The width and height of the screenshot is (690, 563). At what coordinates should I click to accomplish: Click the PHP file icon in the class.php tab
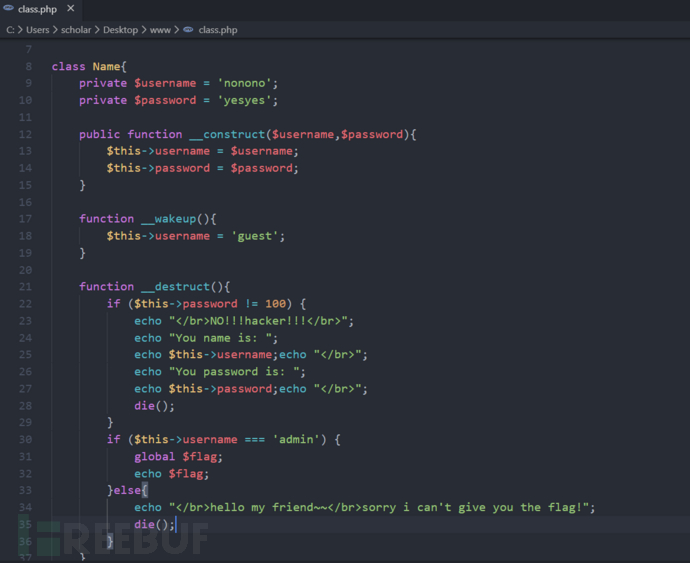click(x=8, y=9)
